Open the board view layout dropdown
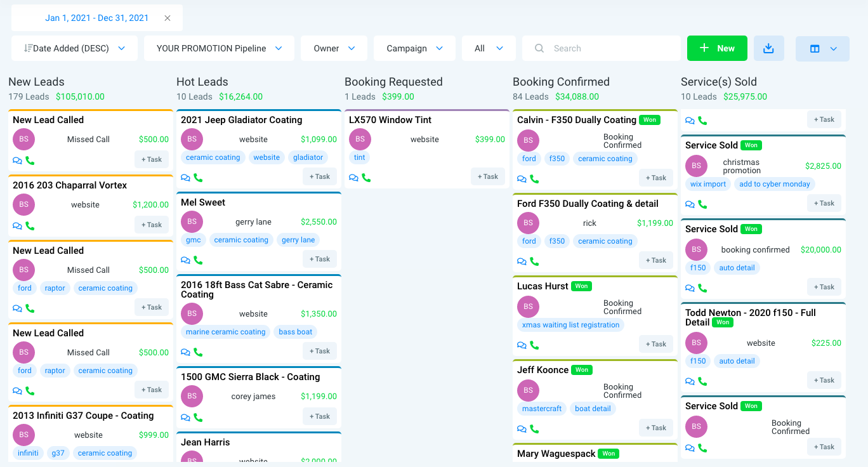This screenshot has width=868, height=467. pyautogui.click(x=822, y=49)
